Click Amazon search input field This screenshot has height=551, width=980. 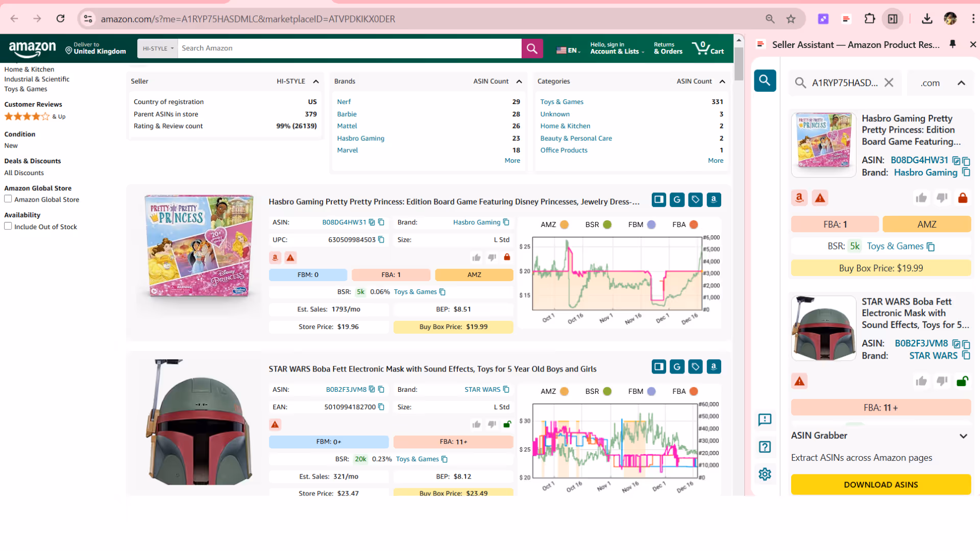[x=349, y=48]
